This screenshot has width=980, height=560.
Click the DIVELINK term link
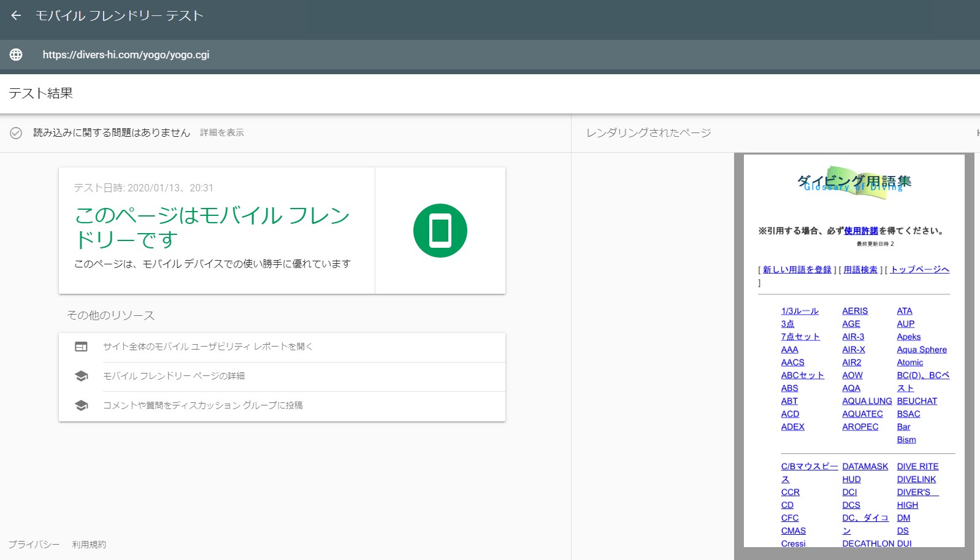(x=916, y=479)
